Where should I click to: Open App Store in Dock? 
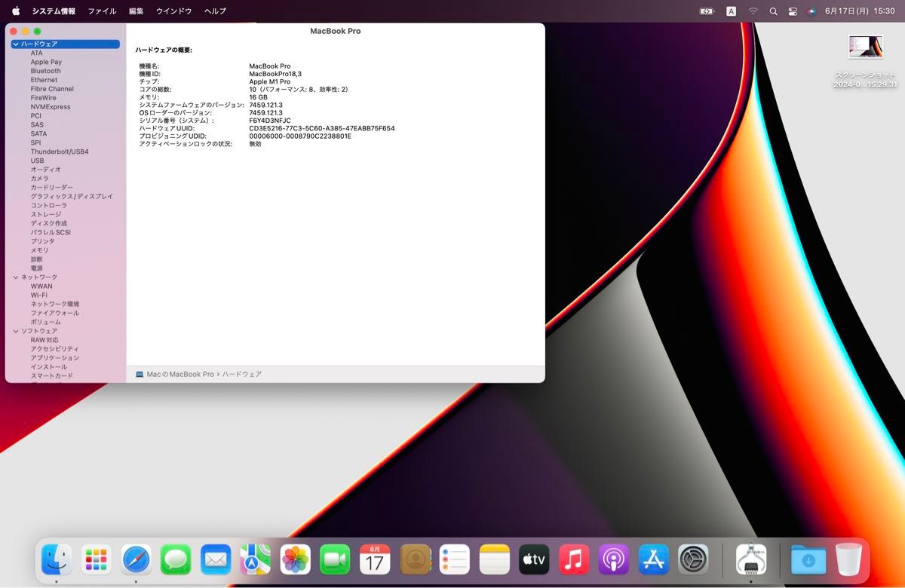pyautogui.click(x=654, y=559)
